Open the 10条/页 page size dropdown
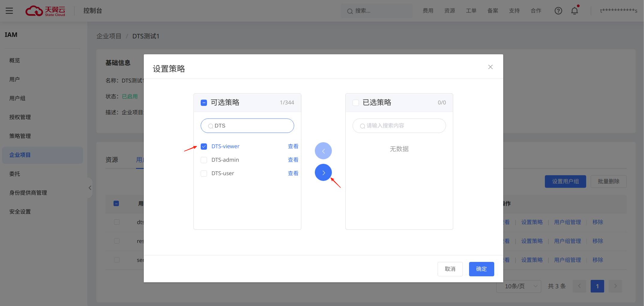 (518, 286)
